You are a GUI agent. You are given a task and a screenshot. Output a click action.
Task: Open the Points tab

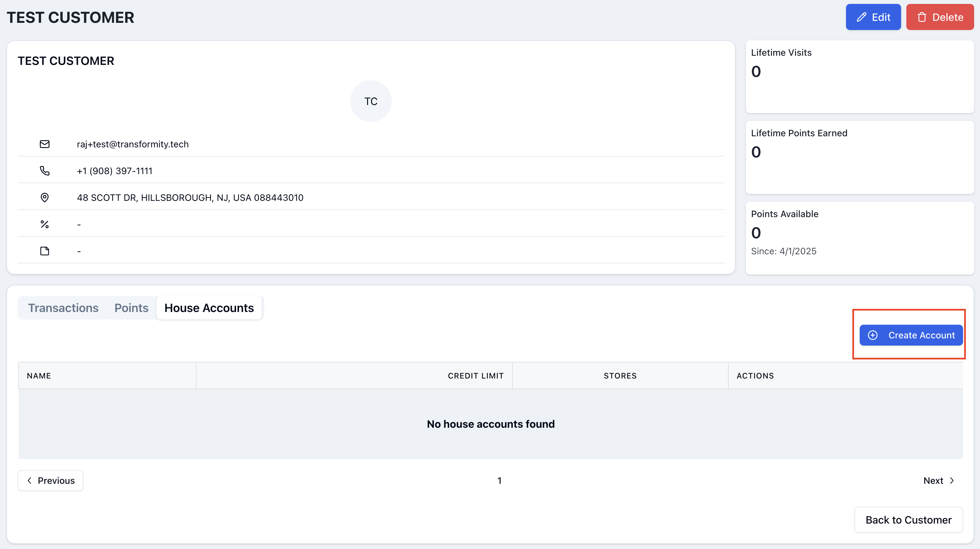(x=131, y=308)
